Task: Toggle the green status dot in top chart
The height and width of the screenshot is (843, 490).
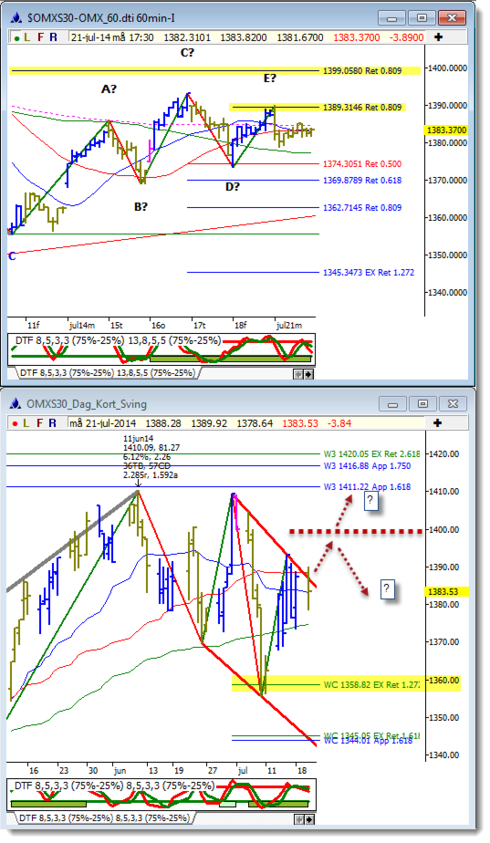Action: pyautogui.click(x=16, y=38)
